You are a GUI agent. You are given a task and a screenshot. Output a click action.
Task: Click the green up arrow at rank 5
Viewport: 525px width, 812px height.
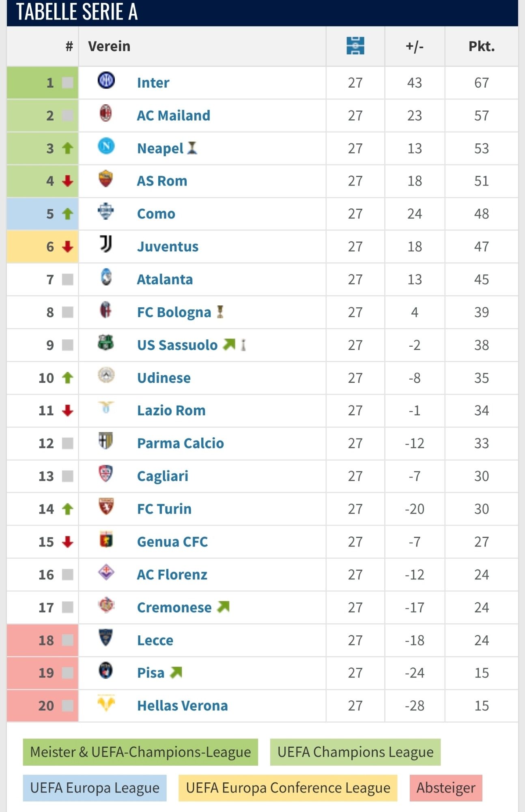point(68,214)
